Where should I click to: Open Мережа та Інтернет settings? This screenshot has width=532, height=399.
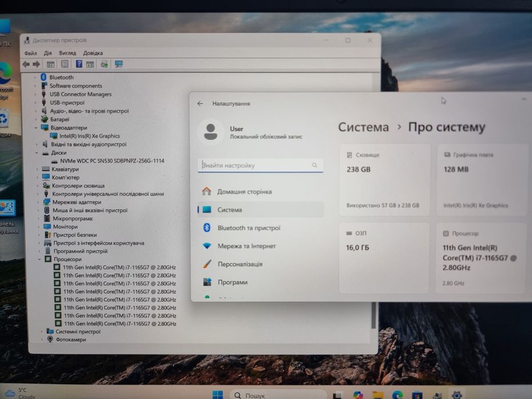coord(261,246)
